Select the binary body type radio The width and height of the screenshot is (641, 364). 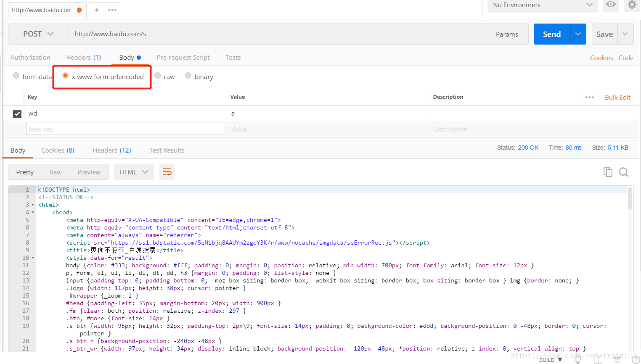(188, 76)
